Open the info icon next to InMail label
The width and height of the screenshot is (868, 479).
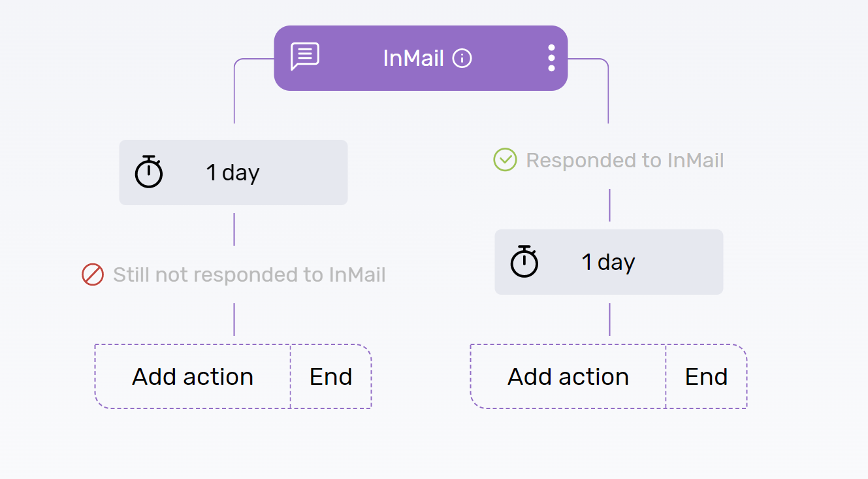coord(462,58)
